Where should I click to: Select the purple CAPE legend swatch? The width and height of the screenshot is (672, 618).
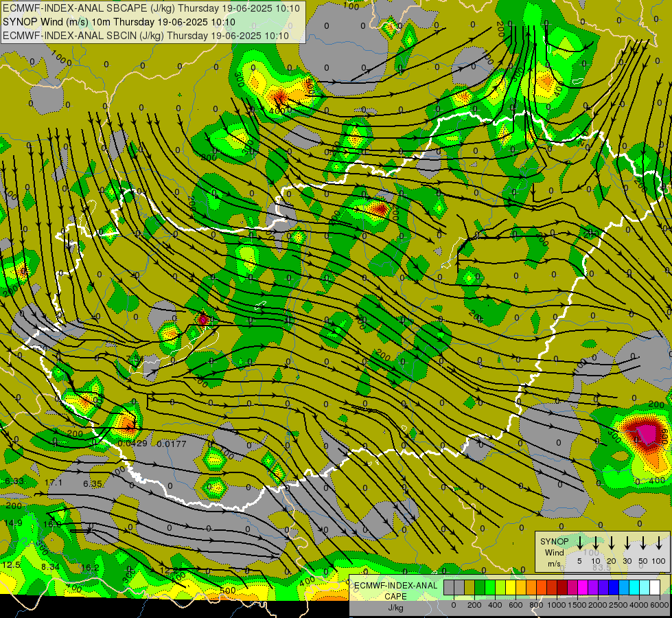pyautogui.click(x=592, y=588)
